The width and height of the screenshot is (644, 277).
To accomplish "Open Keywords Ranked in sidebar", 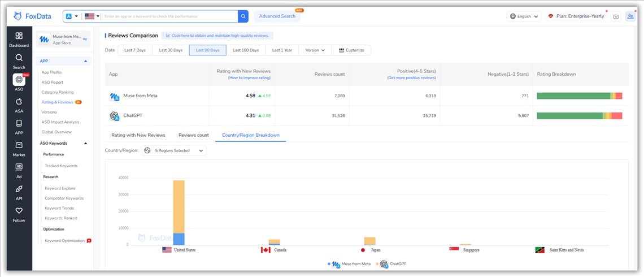I will pyautogui.click(x=61, y=218).
